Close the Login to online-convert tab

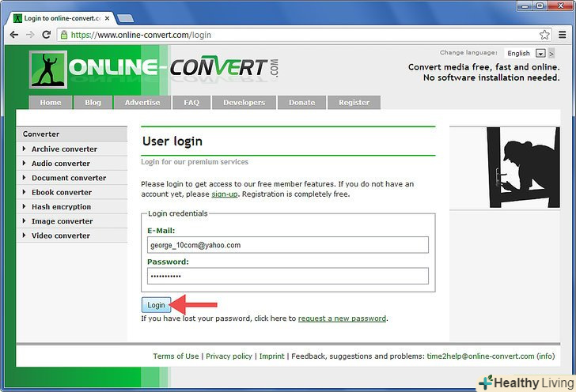107,18
